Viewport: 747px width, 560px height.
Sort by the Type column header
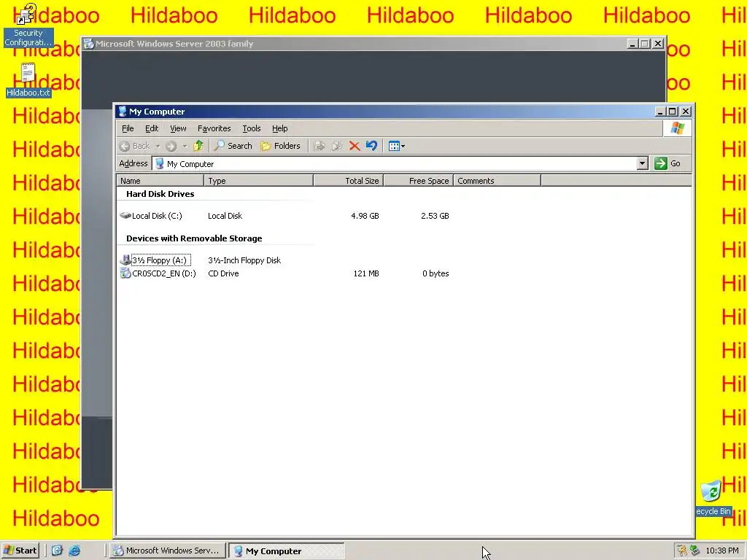[259, 181]
